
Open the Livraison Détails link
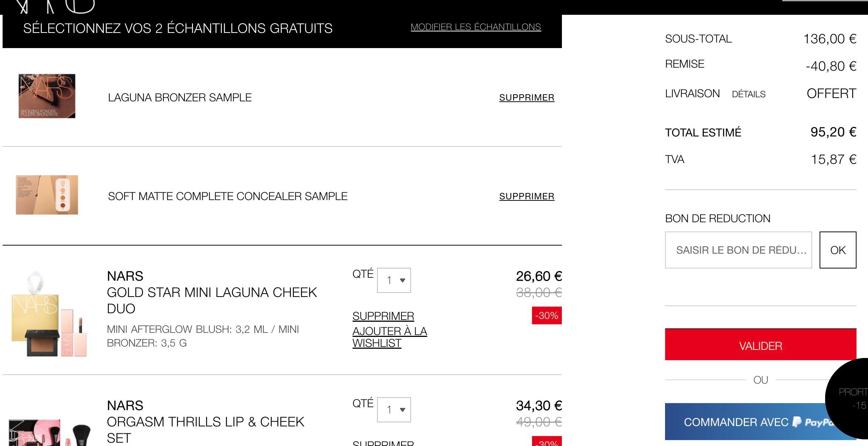[x=749, y=94]
